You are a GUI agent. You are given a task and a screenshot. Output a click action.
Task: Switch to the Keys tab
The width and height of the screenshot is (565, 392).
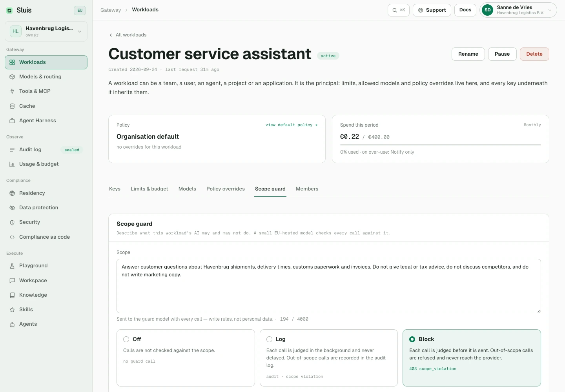115,189
